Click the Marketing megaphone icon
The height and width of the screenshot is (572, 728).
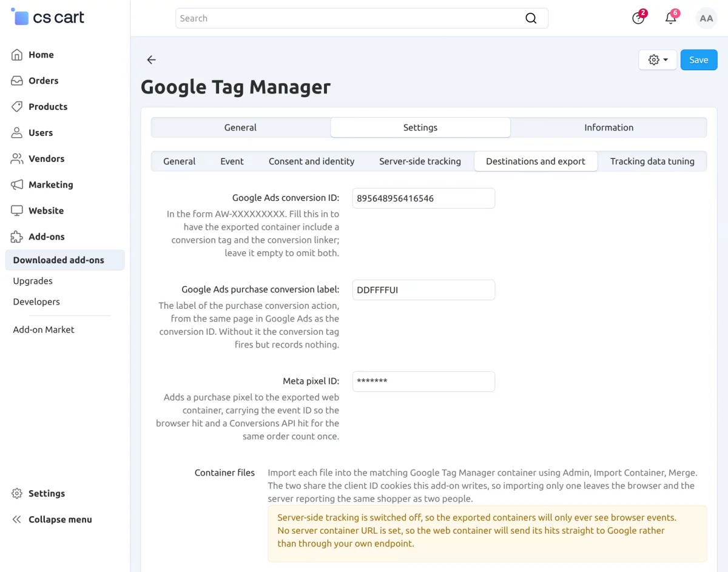coord(18,185)
